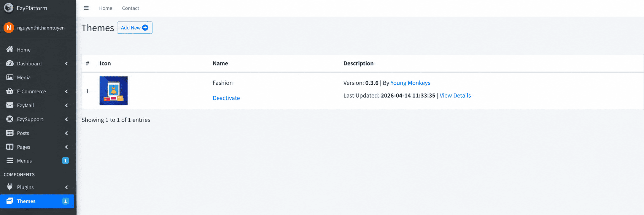
Task: Click the Themes page heading
Action: 98,28
